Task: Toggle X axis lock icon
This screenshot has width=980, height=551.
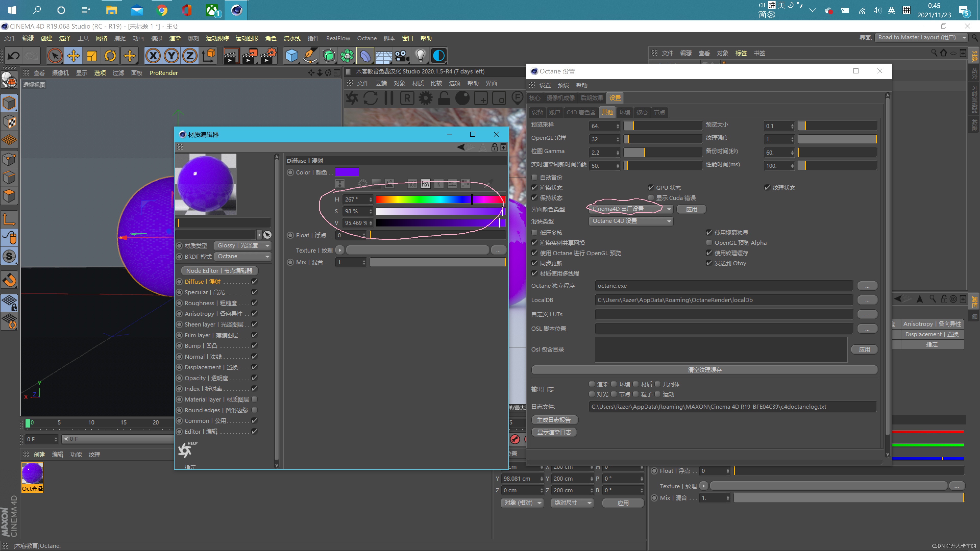Action: pos(153,56)
